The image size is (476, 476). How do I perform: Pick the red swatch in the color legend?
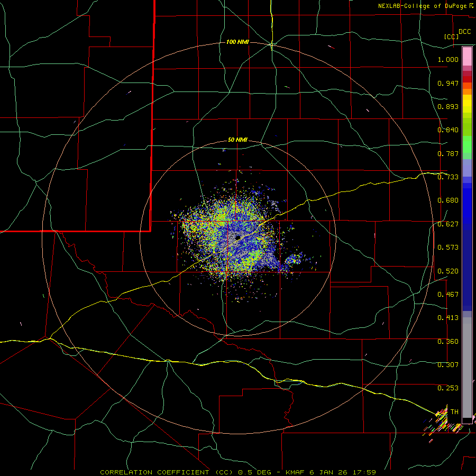(467, 79)
